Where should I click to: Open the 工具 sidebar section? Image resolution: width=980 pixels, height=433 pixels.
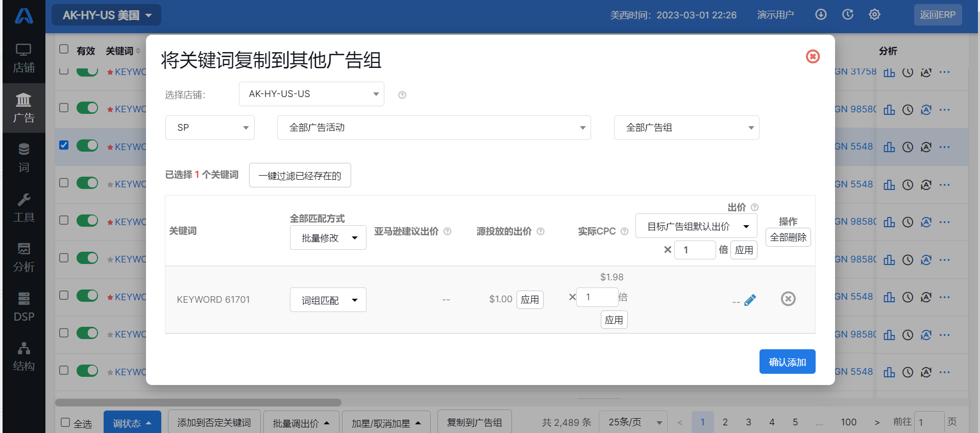23,208
